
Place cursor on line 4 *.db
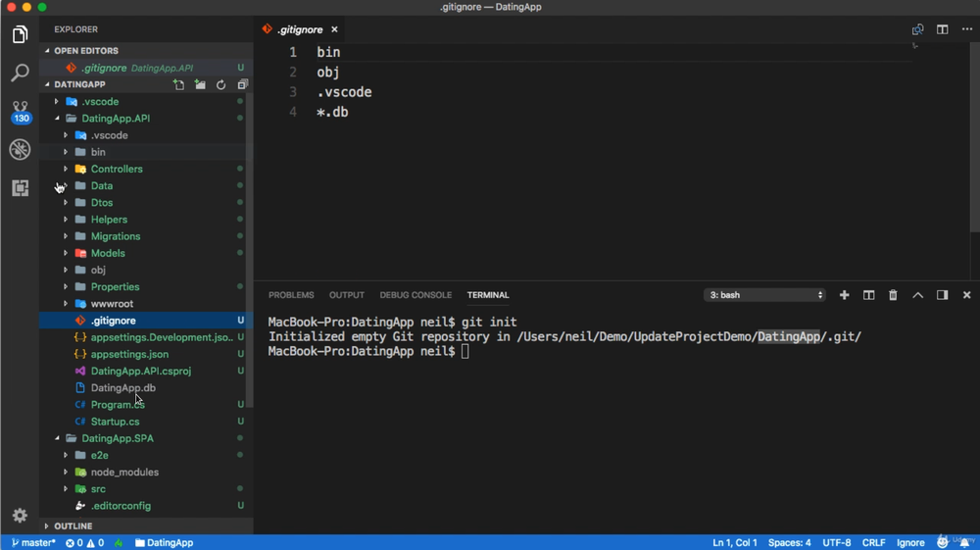coord(332,112)
